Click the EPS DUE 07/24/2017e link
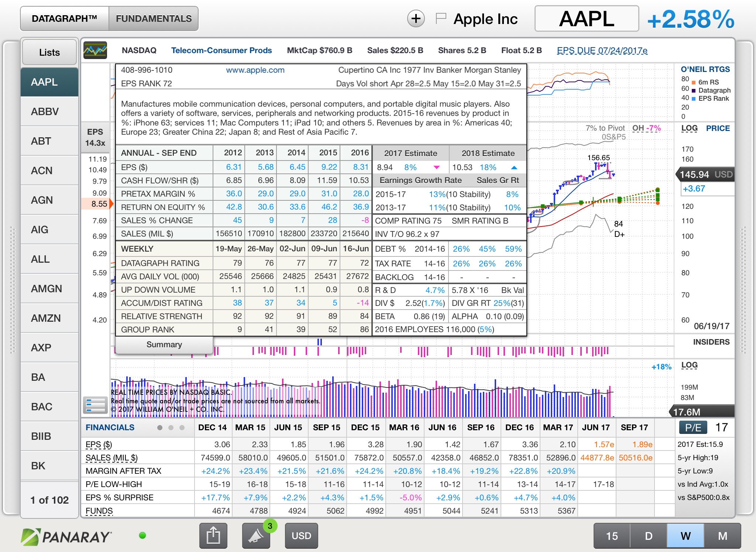 tap(602, 51)
